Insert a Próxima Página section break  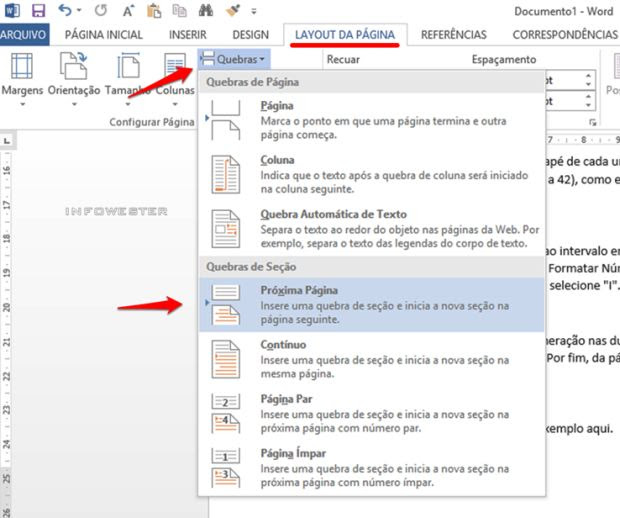pyautogui.click(x=372, y=304)
